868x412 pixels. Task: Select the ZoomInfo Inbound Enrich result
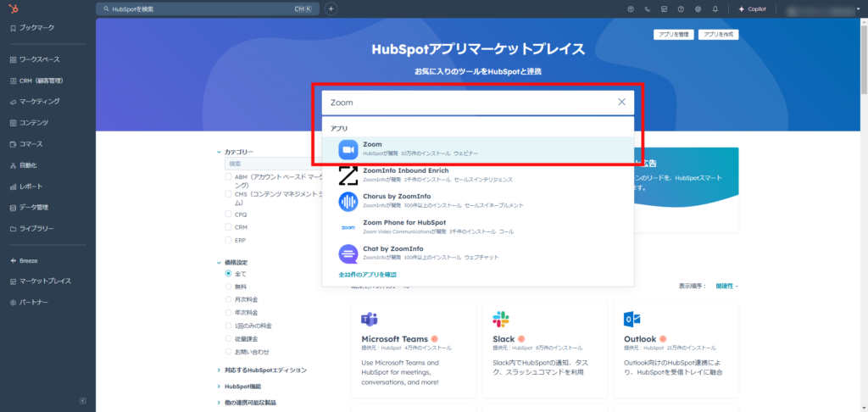pyautogui.click(x=478, y=175)
